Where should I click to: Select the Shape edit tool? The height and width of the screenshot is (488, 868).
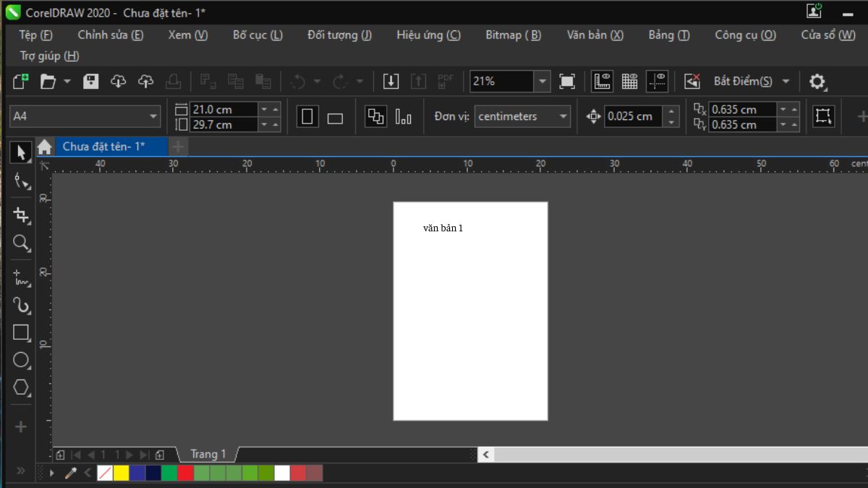[x=22, y=181]
